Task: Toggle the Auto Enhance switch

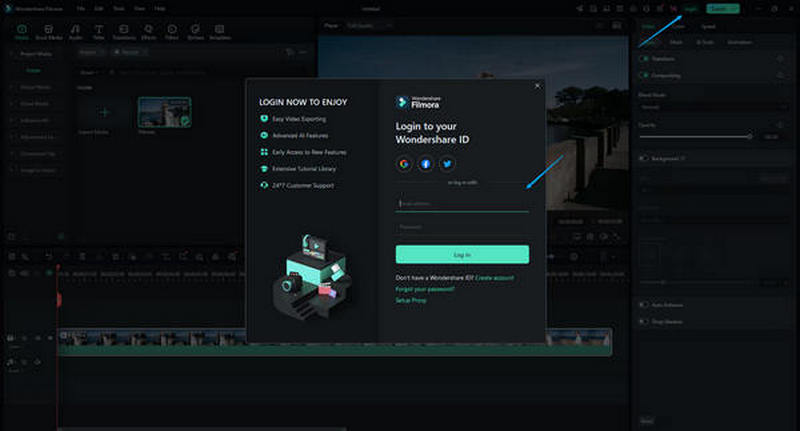Action: (x=644, y=305)
